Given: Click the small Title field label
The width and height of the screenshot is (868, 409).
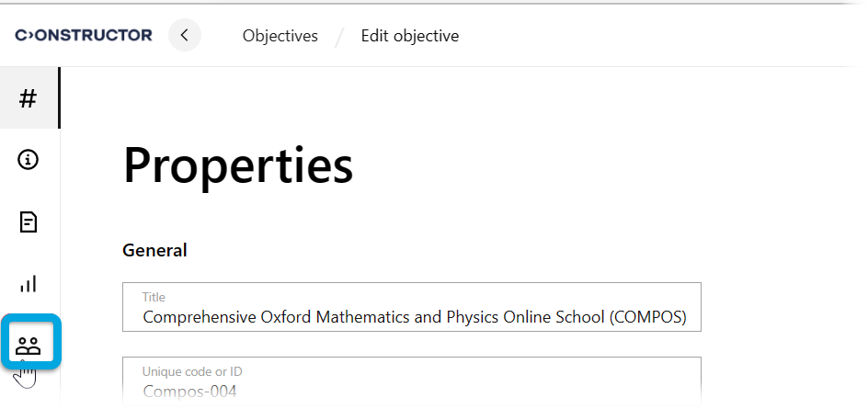Looking at the screenshot, I should (x=154, y=297).
